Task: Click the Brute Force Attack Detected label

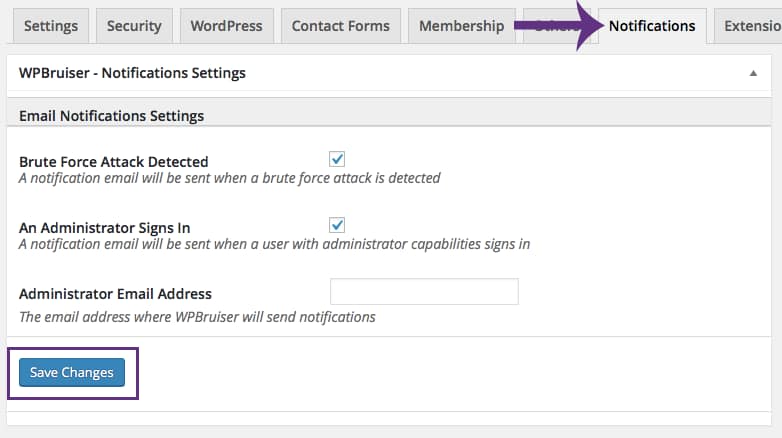Action: tap(114, 162)
